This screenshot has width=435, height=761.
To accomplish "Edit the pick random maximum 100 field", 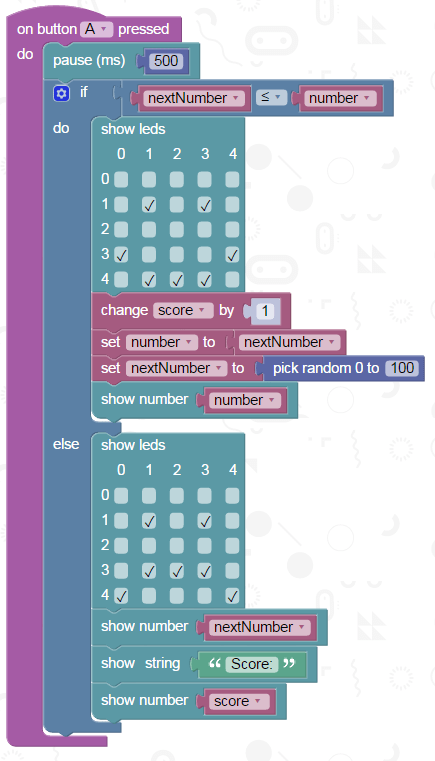I will pos(402,368).
